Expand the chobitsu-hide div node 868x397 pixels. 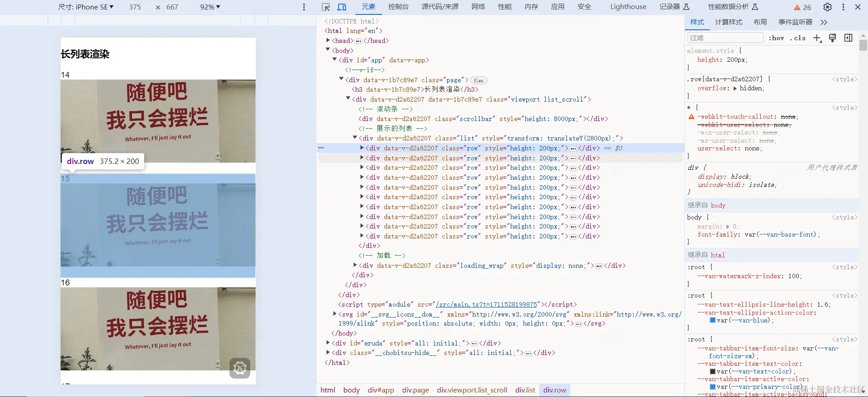328,352
